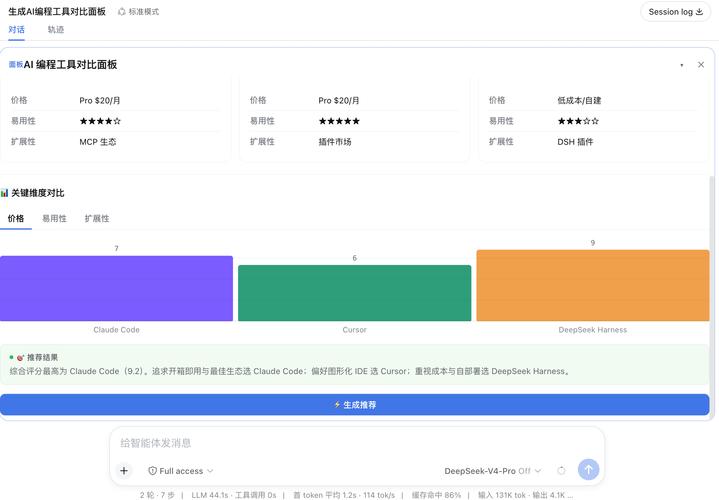Image resolution: width=719 pixels, height=500 pixels.
Task: Select the 价格 comparison tab
Action: [16, 219]
